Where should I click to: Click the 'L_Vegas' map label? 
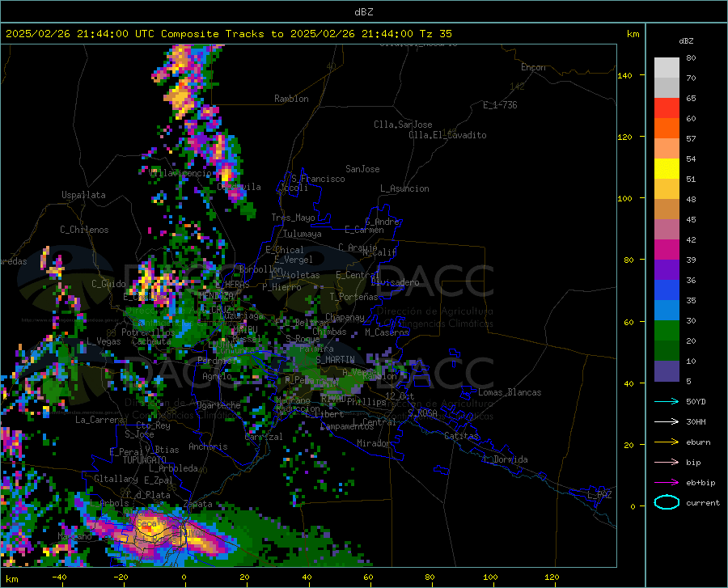104,341
